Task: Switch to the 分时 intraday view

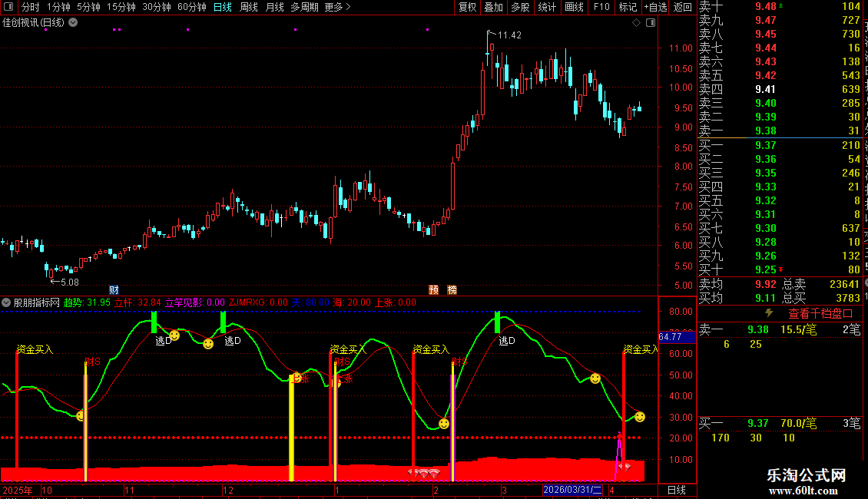Action: tap(31, 7)
